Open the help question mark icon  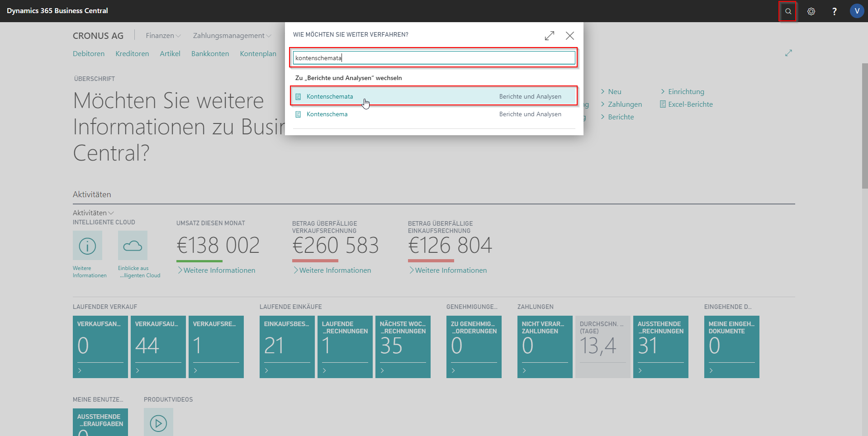pos(834,11)
